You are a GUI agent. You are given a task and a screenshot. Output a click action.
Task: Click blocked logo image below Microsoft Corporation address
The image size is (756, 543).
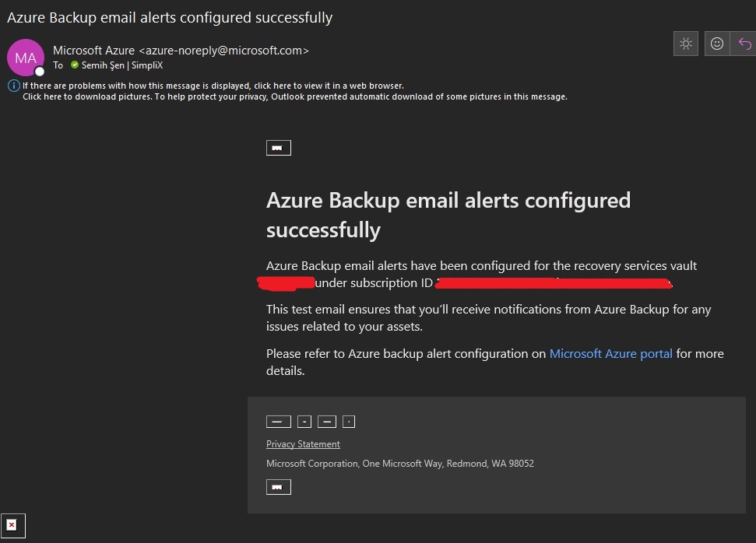278,487
